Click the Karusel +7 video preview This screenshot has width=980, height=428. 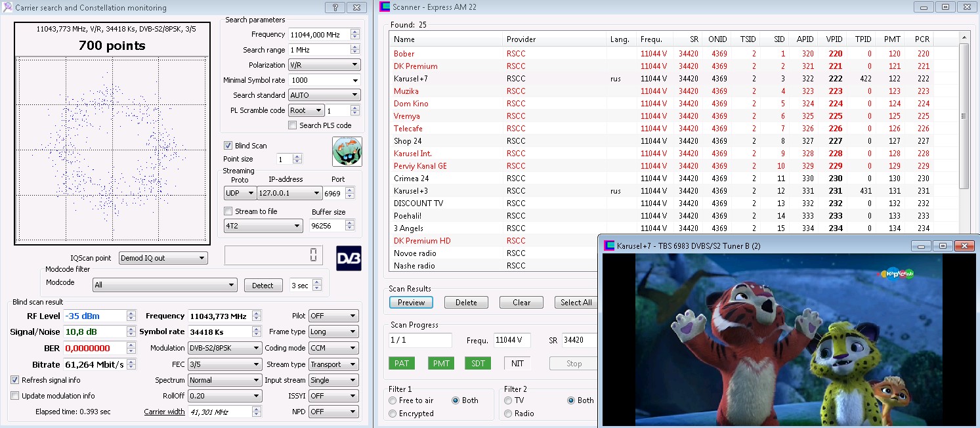pos(788,339)
